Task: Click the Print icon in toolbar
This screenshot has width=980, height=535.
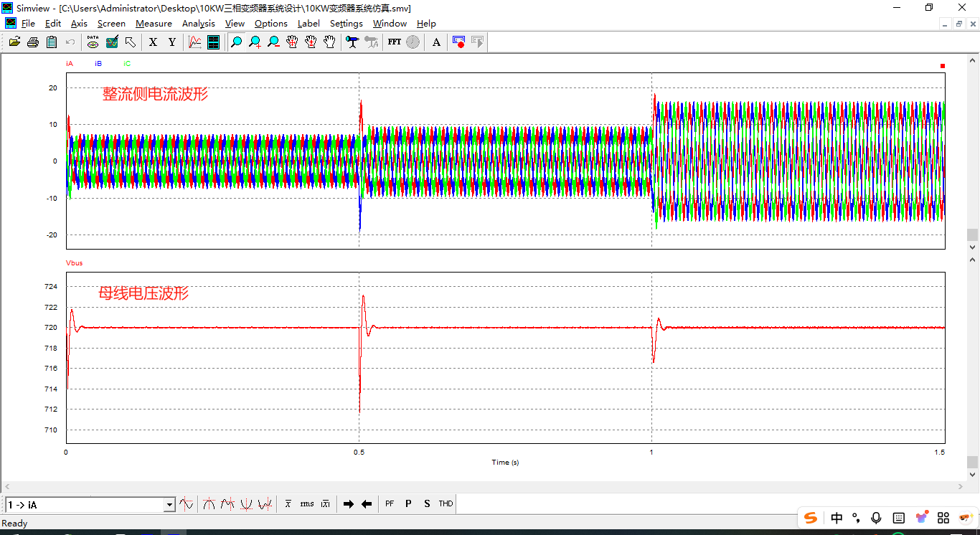Action: point(33,42)
